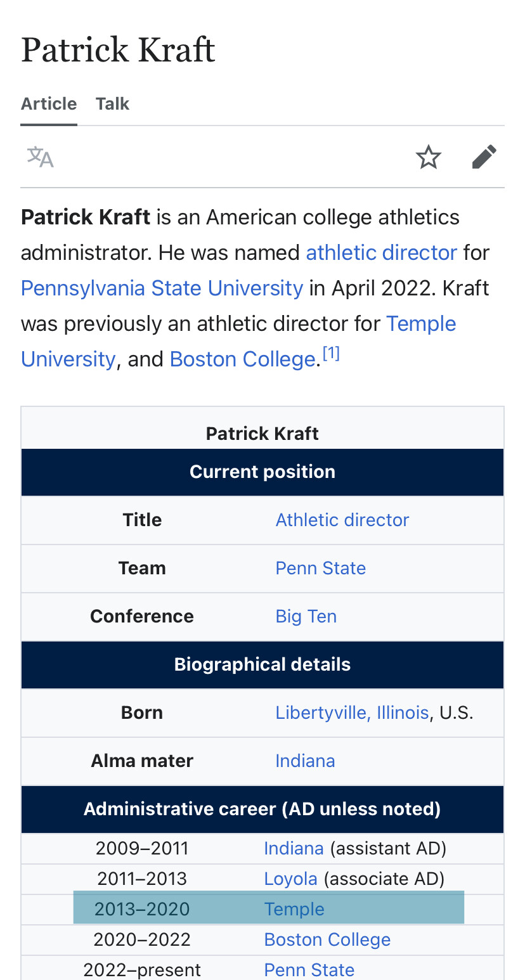
Task: Follow the Big Ten conference link
Action: click(306, 616)
